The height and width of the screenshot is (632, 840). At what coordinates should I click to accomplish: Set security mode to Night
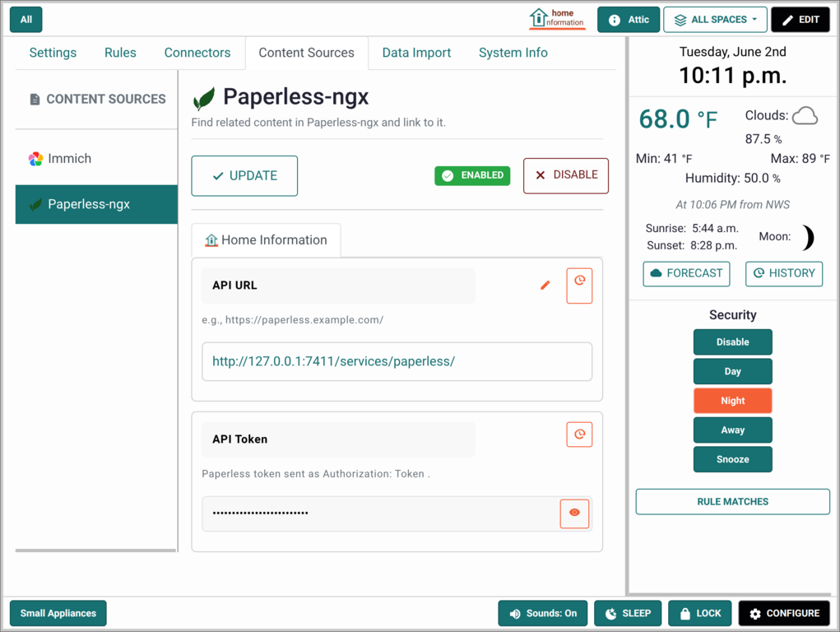(x=733, y=401)
